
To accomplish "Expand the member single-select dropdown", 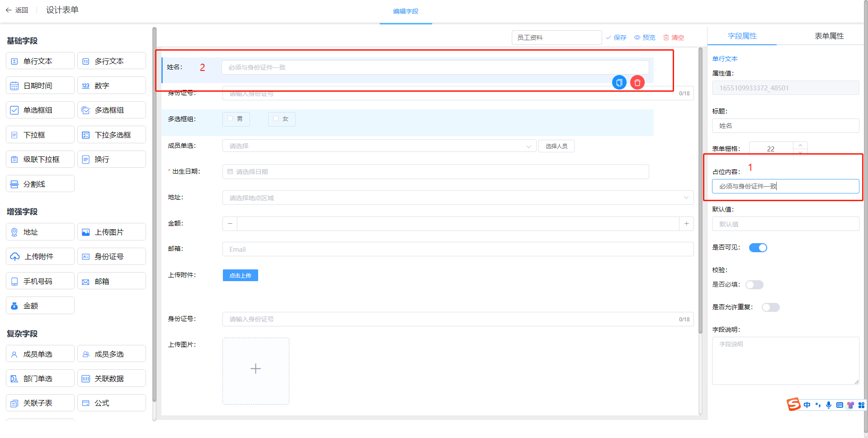I will [x=379, y=146].
